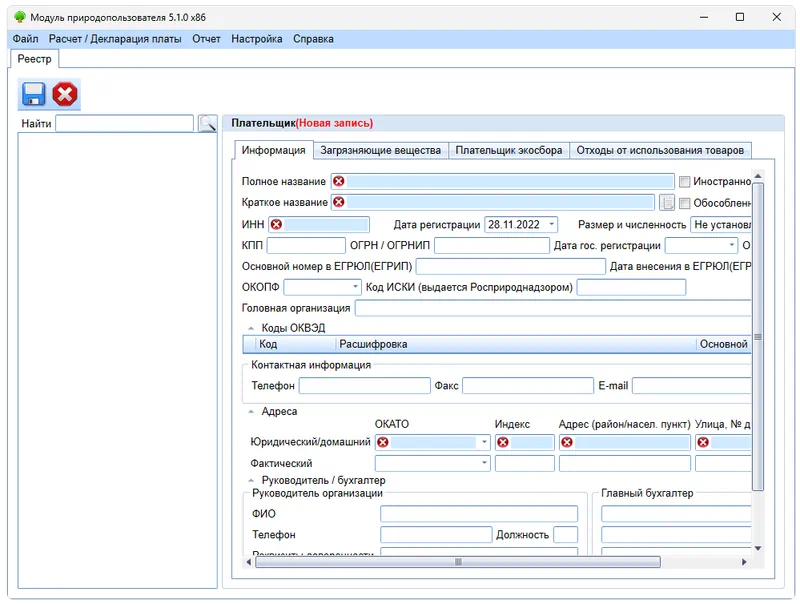The height and width of the screenshot is (604, 800).
Task: Switch to the Загрязняющие вещества tab
Action: [x=381, y=150]
